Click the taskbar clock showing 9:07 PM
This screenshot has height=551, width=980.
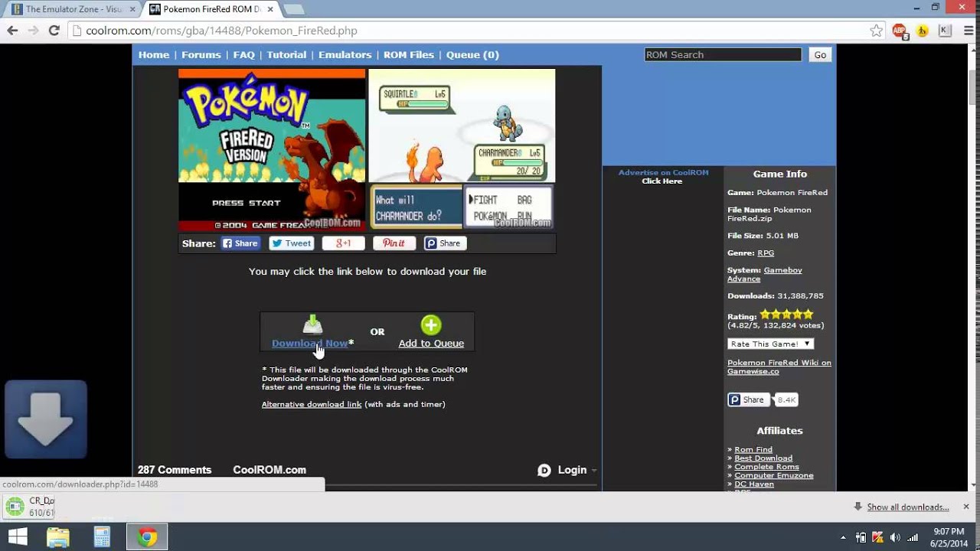pos(949,537)
